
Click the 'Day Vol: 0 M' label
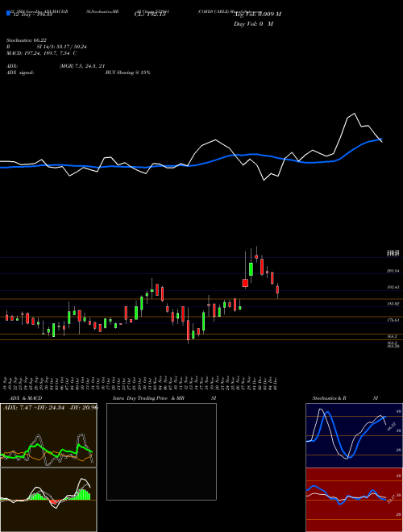(253, 24)
